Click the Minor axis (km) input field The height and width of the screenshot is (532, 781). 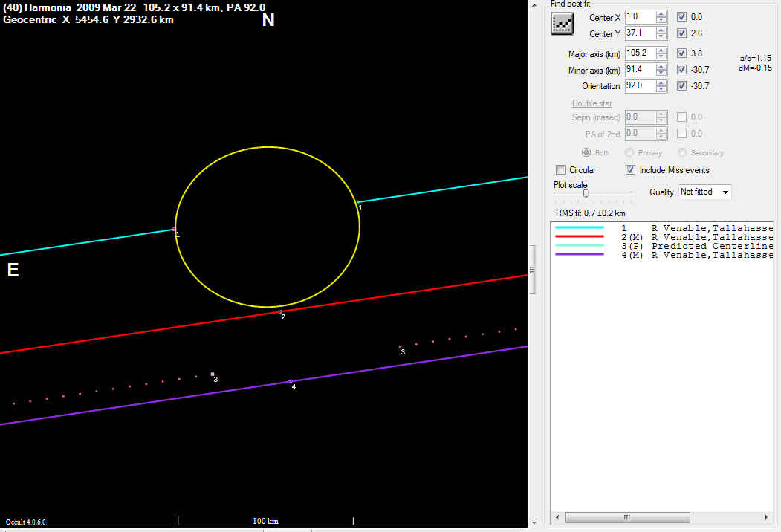point(641,69)
